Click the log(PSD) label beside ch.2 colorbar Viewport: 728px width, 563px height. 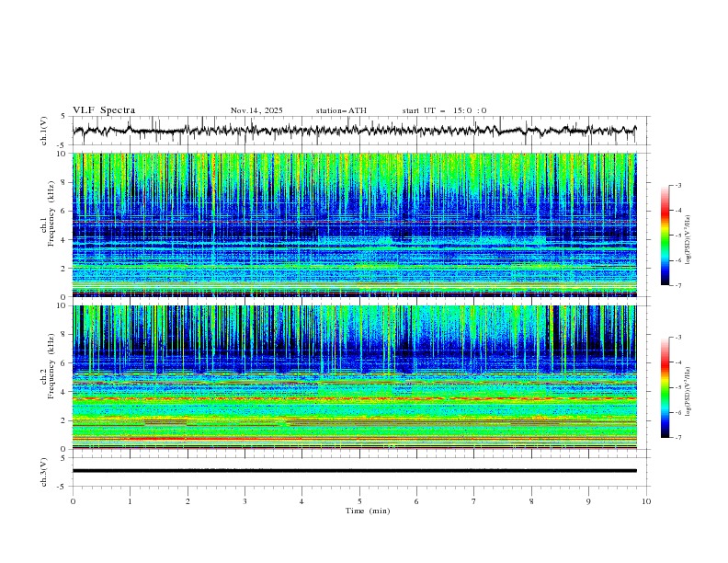click(x=688, y=392)
